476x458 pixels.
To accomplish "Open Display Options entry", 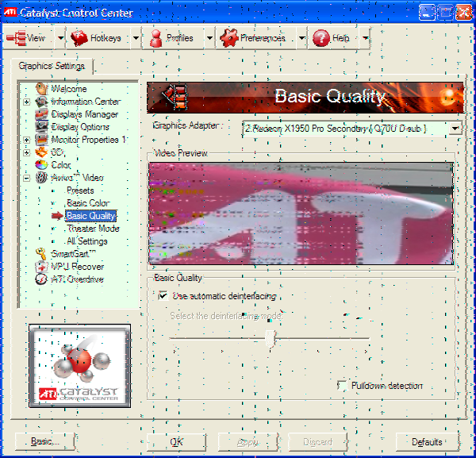I will pyautogui.click(x=80, y=127).
